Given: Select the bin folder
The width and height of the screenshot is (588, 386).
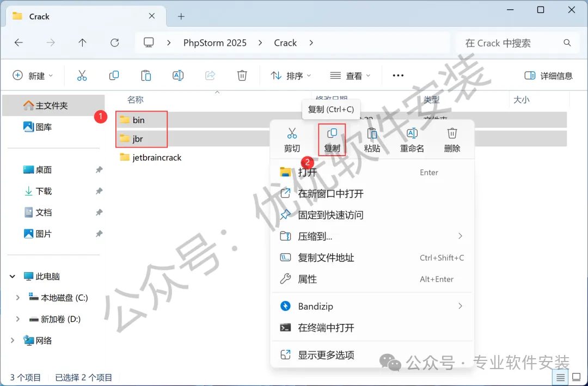Looking at the screenshot, I should click(x=138, y=120).
